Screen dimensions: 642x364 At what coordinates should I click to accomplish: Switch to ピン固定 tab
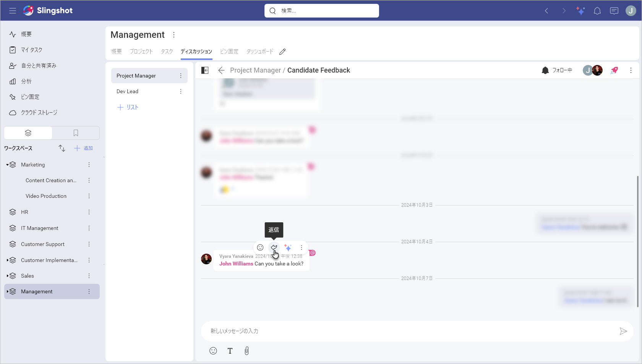(x=229, y=52)
